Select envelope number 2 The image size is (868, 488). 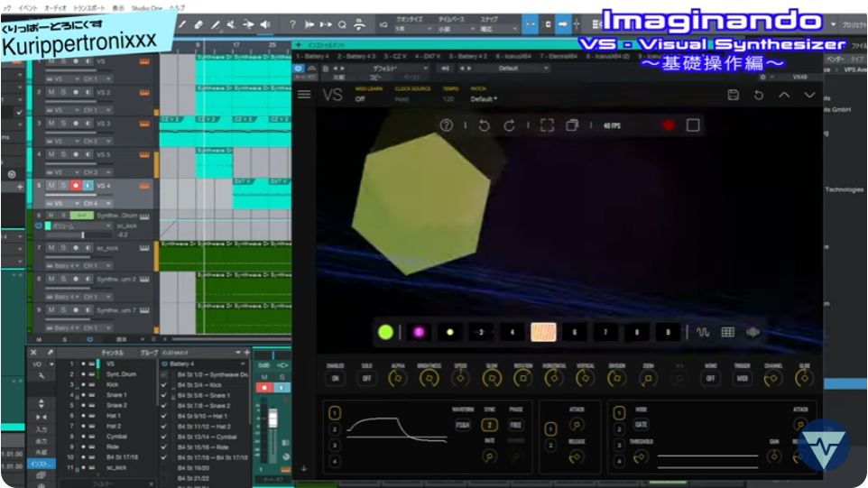pyautogui.click(x=550, y=445)
